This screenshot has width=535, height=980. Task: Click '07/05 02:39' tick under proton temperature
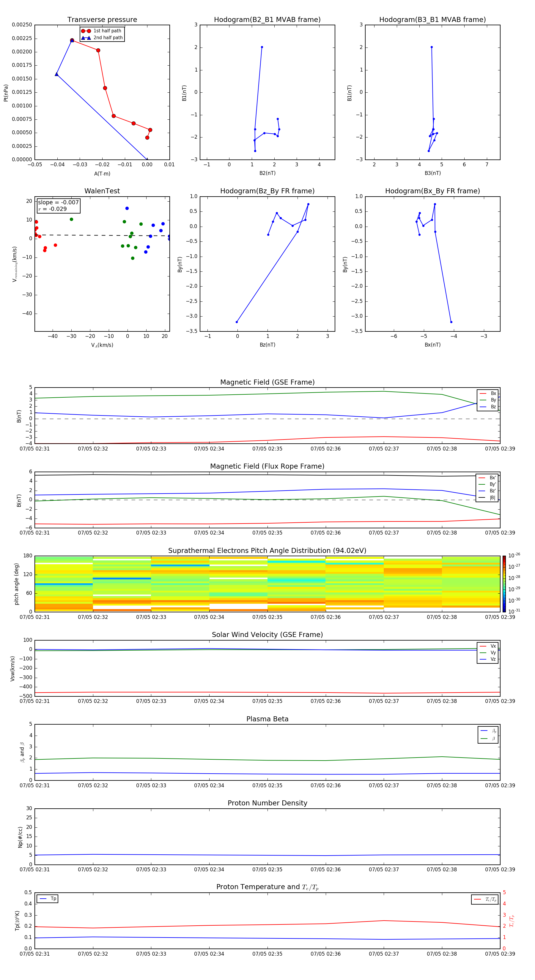point(500,954)
